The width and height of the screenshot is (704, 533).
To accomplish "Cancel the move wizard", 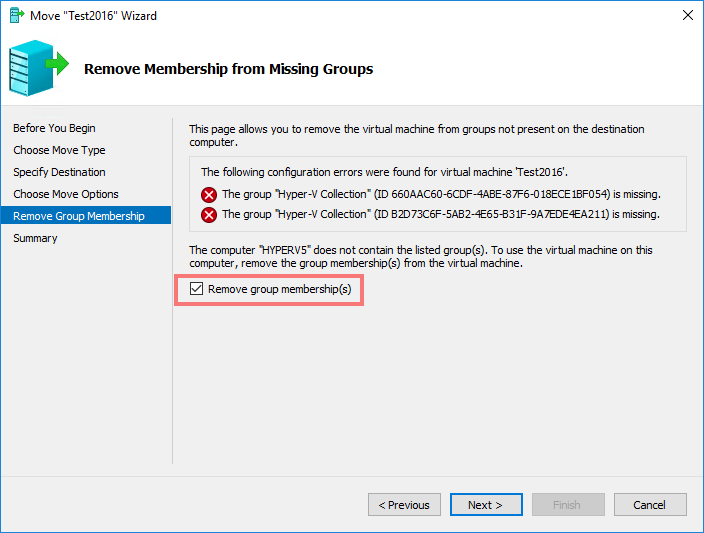I will 650,505.
